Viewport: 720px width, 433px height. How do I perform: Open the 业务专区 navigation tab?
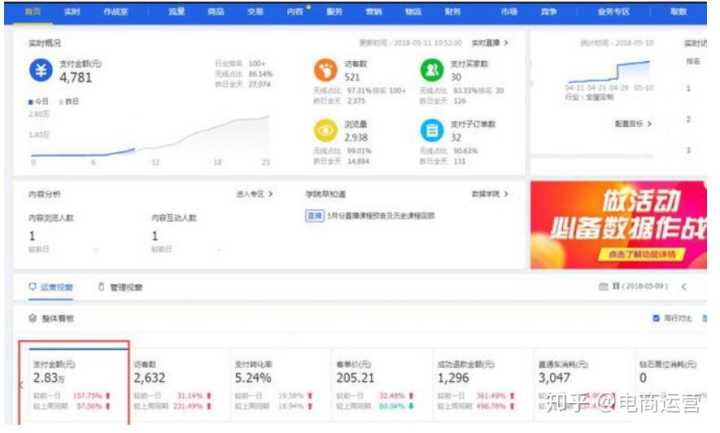click(613, 12)
